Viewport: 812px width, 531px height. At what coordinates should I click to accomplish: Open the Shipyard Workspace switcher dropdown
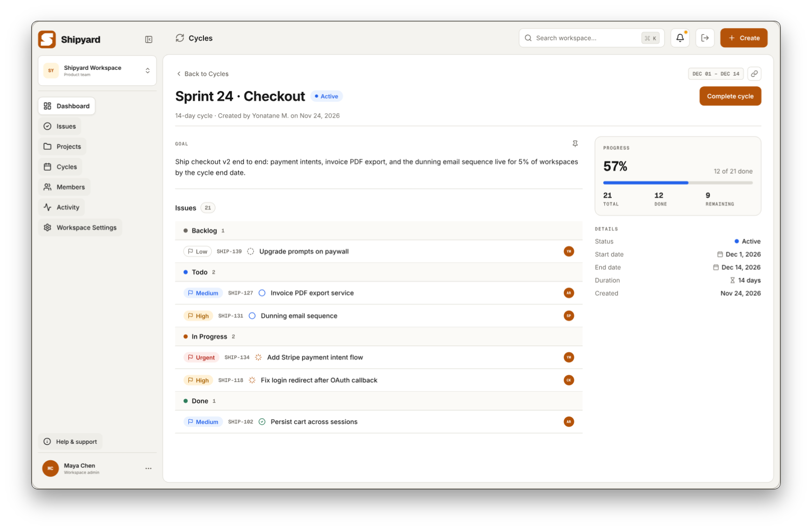pyautogui.click(x=97, y=71)
